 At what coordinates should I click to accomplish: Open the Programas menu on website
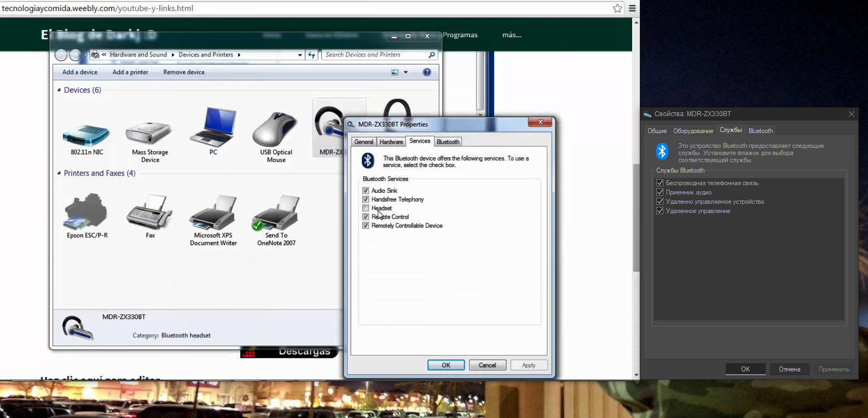[460, 35]
